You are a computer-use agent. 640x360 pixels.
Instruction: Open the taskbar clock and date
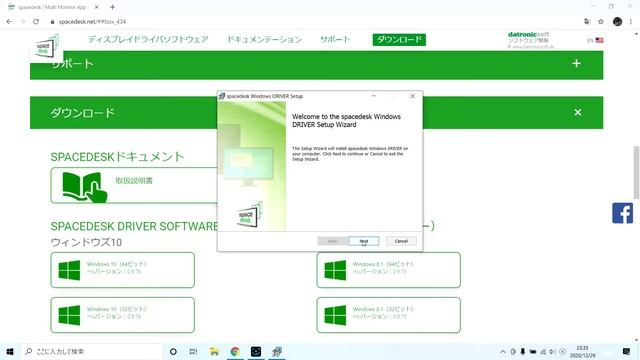point(582,351)
